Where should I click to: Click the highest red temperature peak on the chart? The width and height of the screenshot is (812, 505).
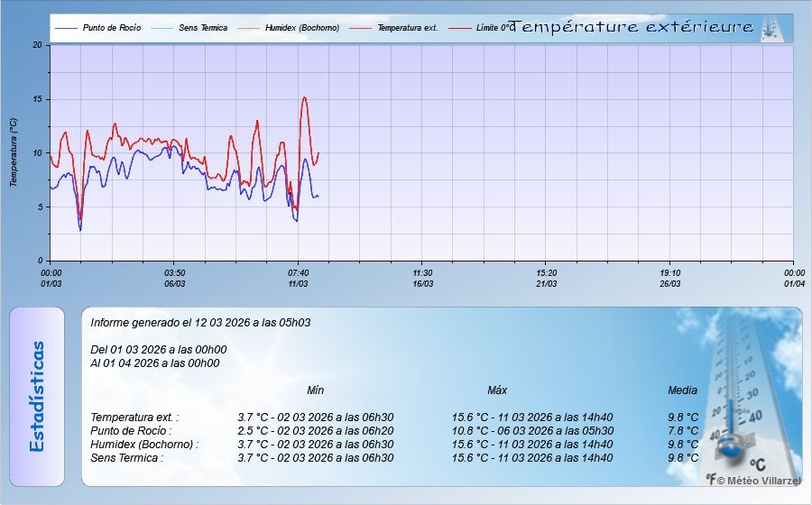305,97
